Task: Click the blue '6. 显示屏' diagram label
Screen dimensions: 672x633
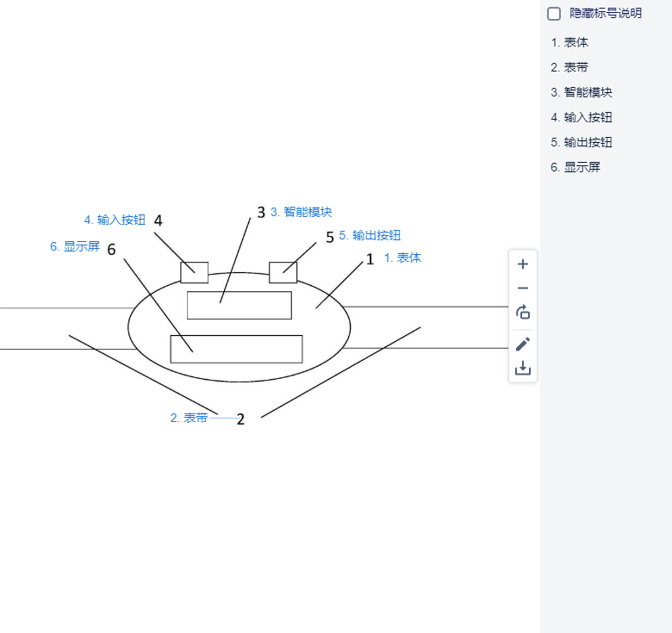Action: coord(75,246)
